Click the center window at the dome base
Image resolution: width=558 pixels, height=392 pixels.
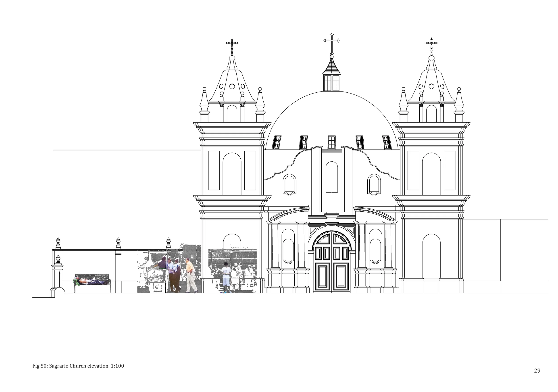[331, 142]
